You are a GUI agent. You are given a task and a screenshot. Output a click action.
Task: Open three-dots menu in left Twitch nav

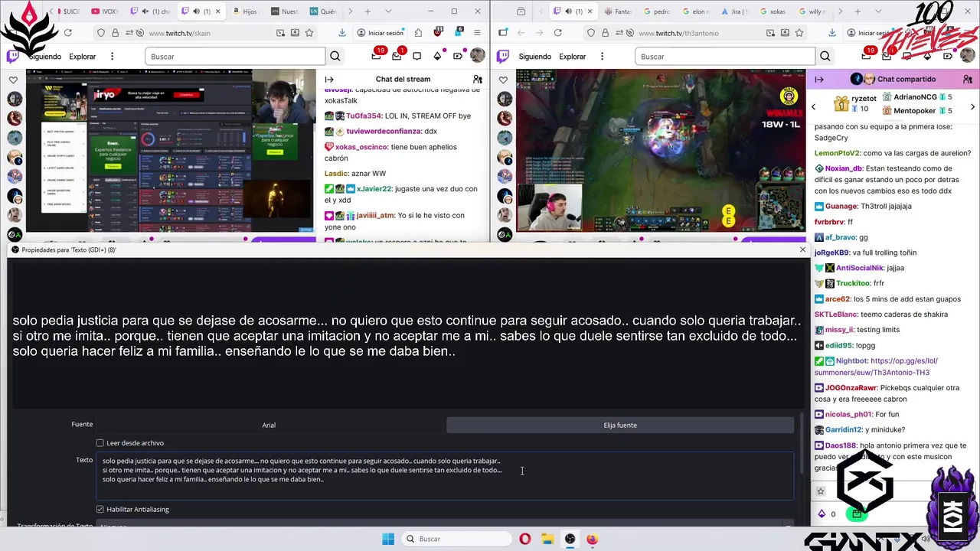coord(112,56)
